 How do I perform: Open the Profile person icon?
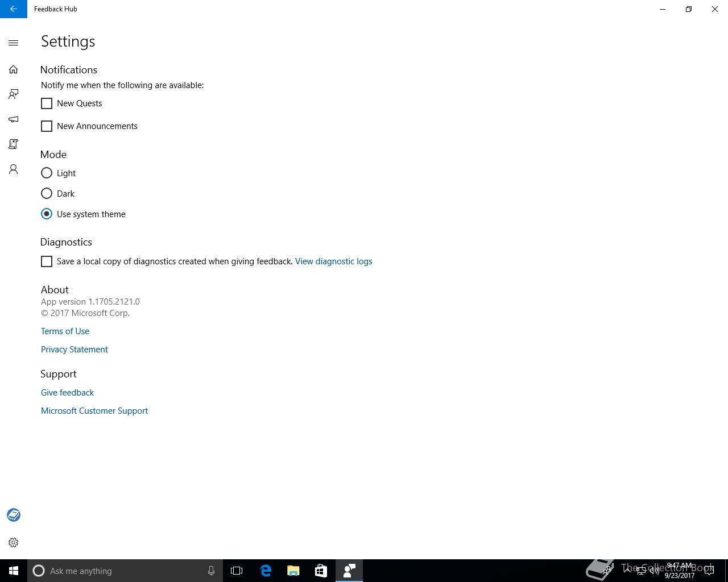[x=14, y=169]
